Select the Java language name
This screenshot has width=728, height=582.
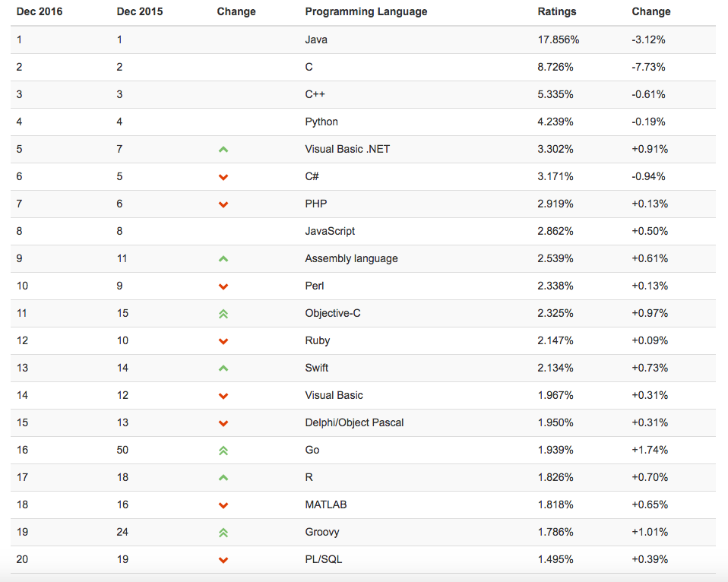(316, 40)
